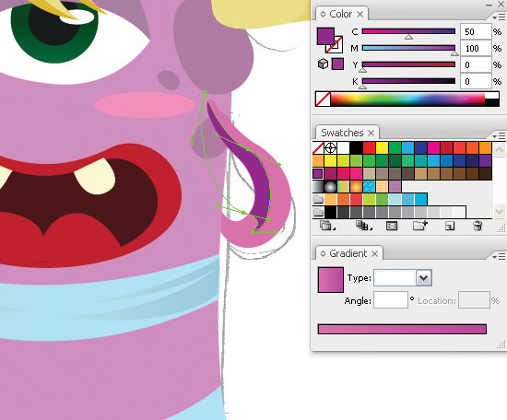
Task: Click the grayscale color group folder icon
Action: pyautogui.click(x=319, y=212)
